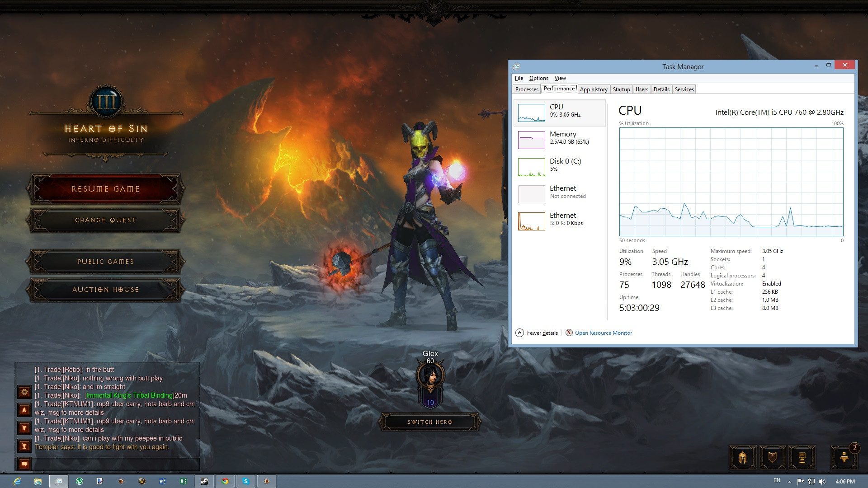
Task: Open the friends list icon with badge 2
Action: tap(844, 457)
